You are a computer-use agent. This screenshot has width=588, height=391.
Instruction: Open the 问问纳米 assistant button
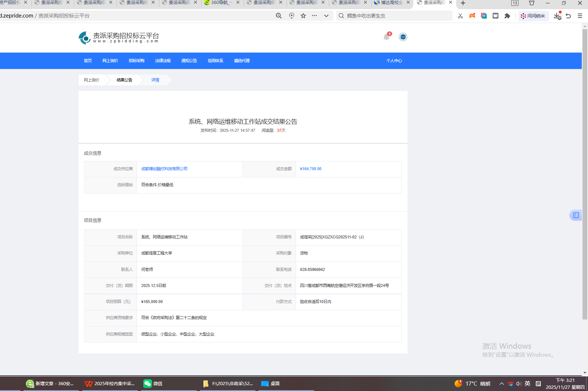[x=533, y=16]
